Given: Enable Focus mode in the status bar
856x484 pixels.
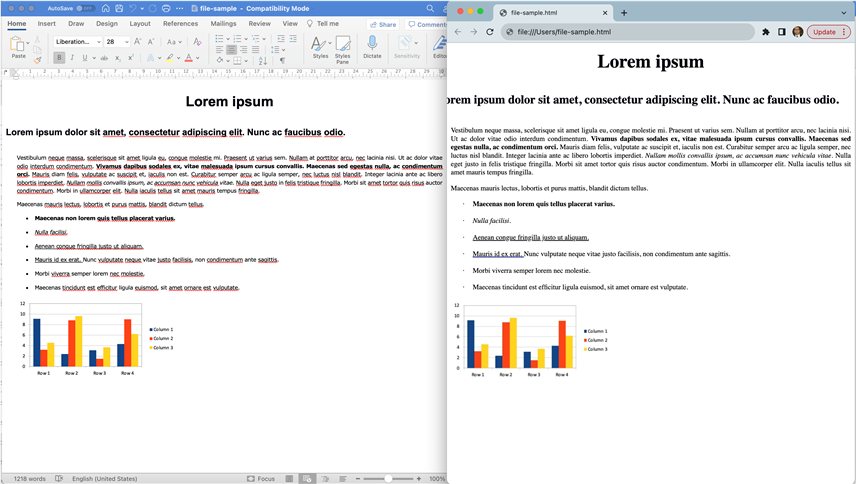Looking at the screenshot, I should [x=260, y=478].
